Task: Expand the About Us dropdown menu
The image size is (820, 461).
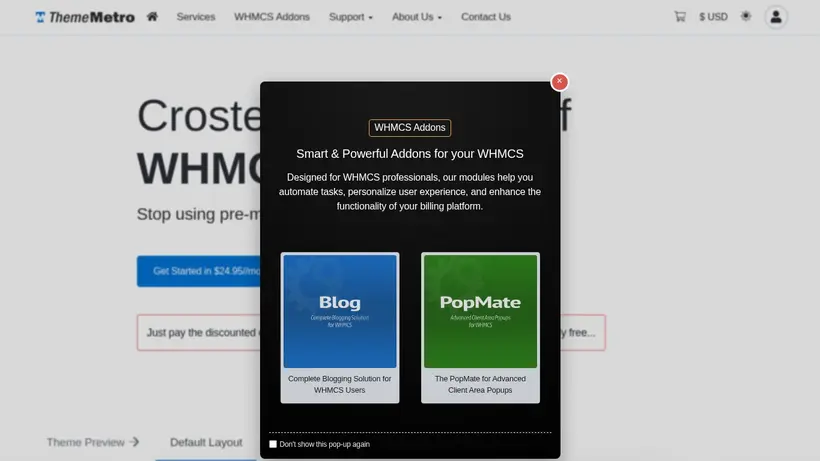Action: point(417,17)
